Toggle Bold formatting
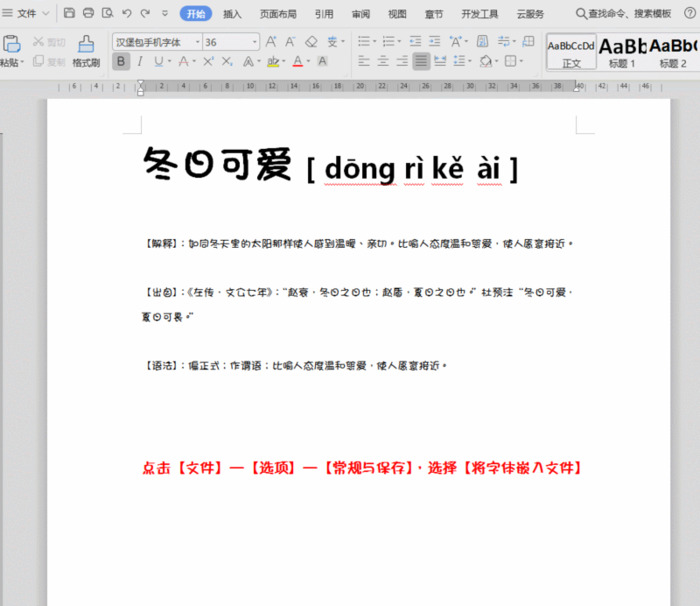Image resolution: width=700 pixels, height=606 pixels. pos(121,61)
